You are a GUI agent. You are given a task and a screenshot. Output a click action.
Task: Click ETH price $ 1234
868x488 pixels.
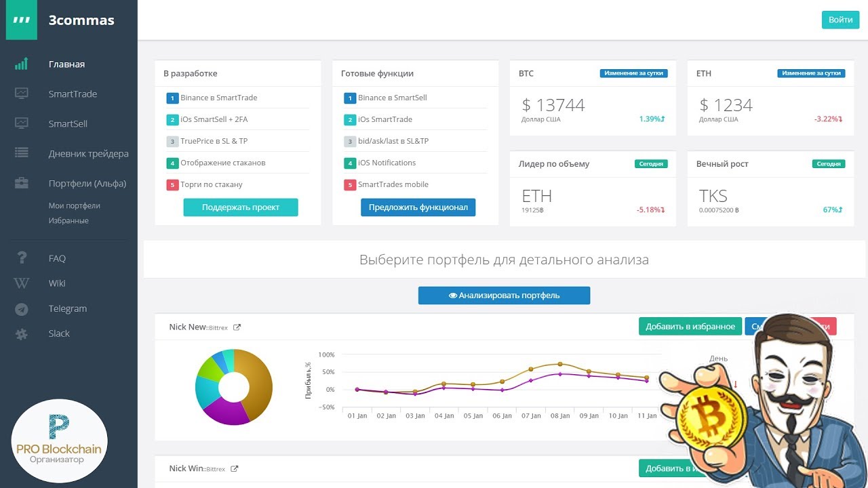point(726,105)
